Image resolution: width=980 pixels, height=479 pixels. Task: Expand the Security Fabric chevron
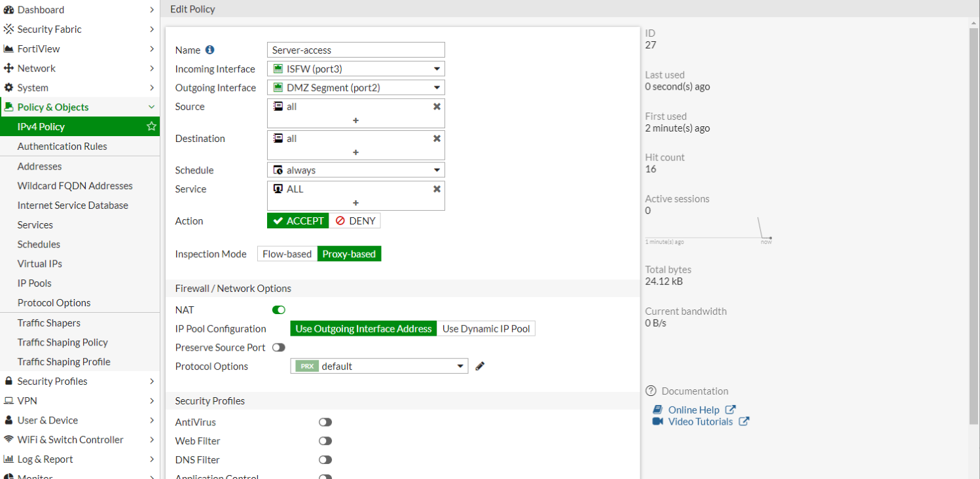tap(151, 29)
